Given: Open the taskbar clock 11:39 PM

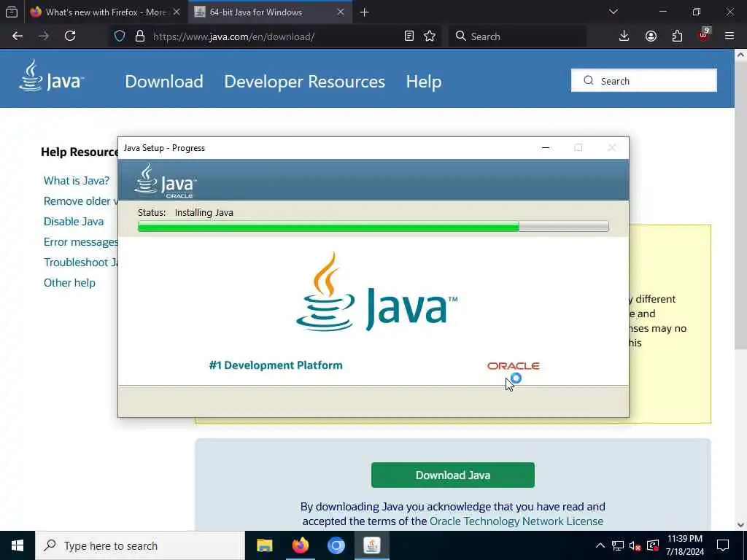Looking at the screenshot, I should click(x=684, y=545).
